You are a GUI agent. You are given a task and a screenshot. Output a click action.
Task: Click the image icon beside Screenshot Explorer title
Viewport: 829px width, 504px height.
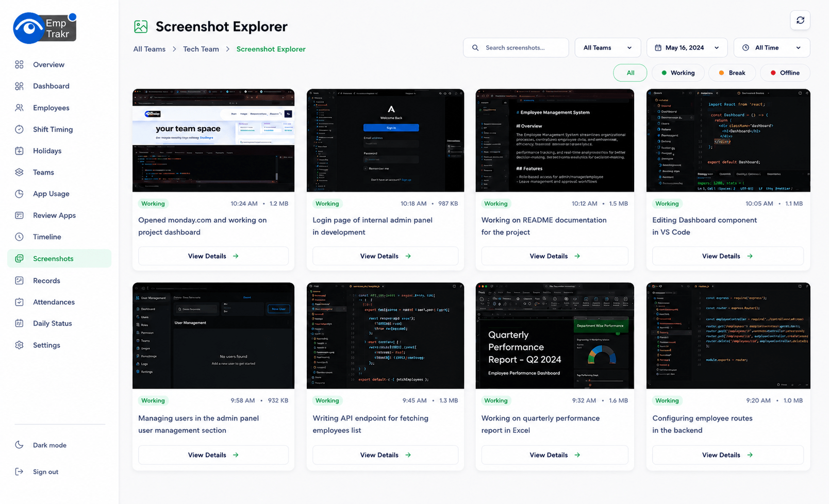pyautogui.click(x=141, y=27)
